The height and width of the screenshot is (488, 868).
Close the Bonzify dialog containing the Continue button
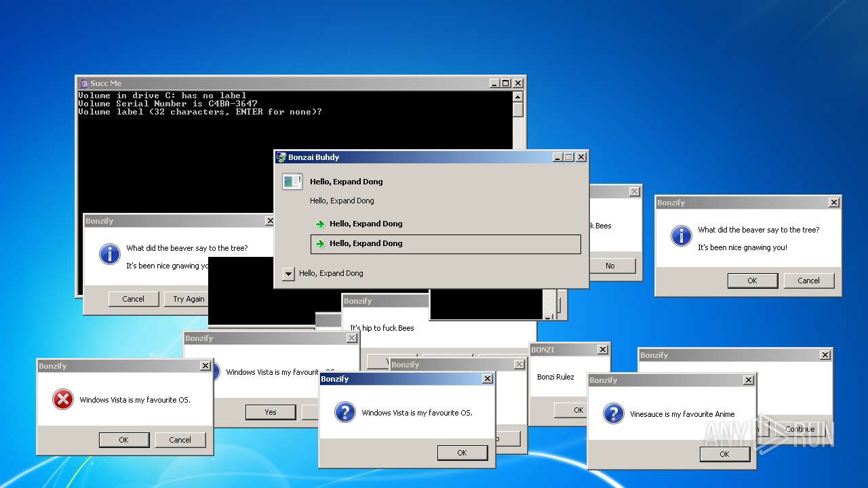click(825, 355)
